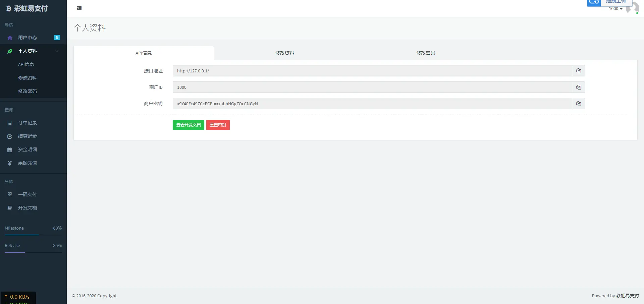Click the 个人资料 page heading
This screenshot has height=304, width=644.
90,28
